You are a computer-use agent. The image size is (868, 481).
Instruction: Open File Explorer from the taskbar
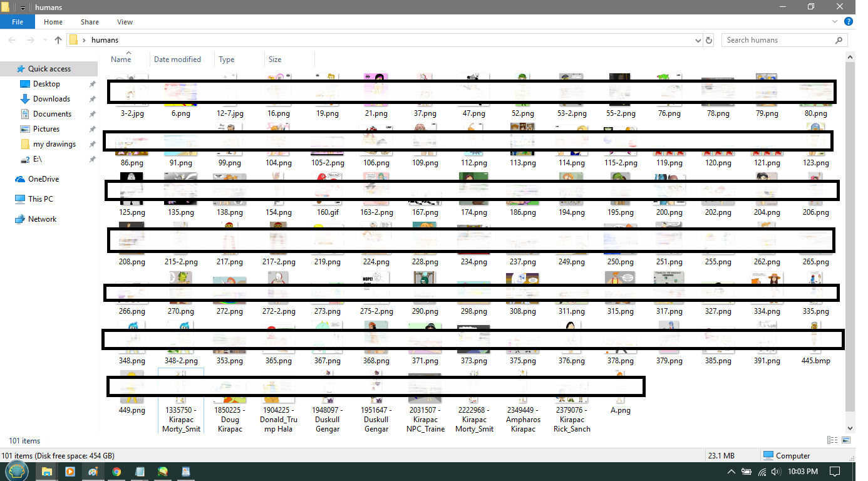[x=46, y=472]
